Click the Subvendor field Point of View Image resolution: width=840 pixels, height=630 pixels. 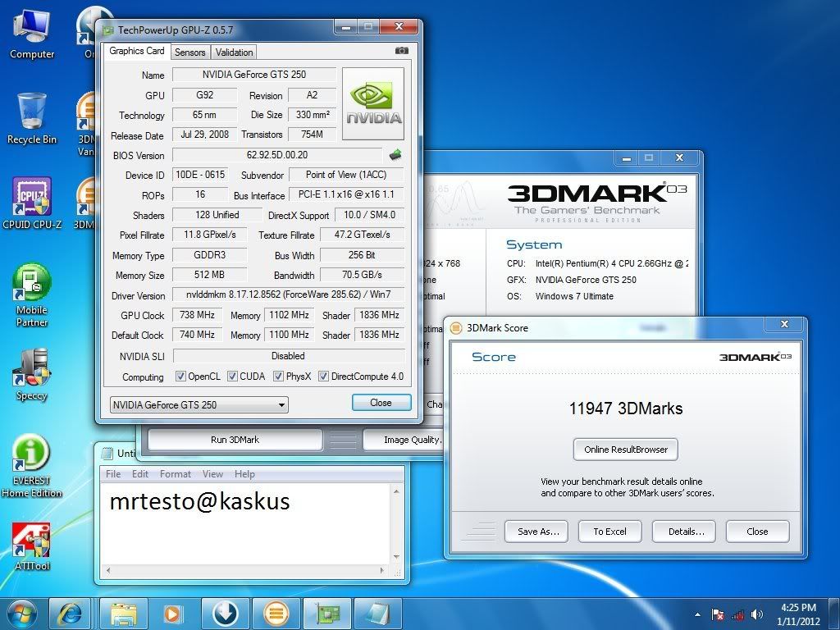click(346, 175)
